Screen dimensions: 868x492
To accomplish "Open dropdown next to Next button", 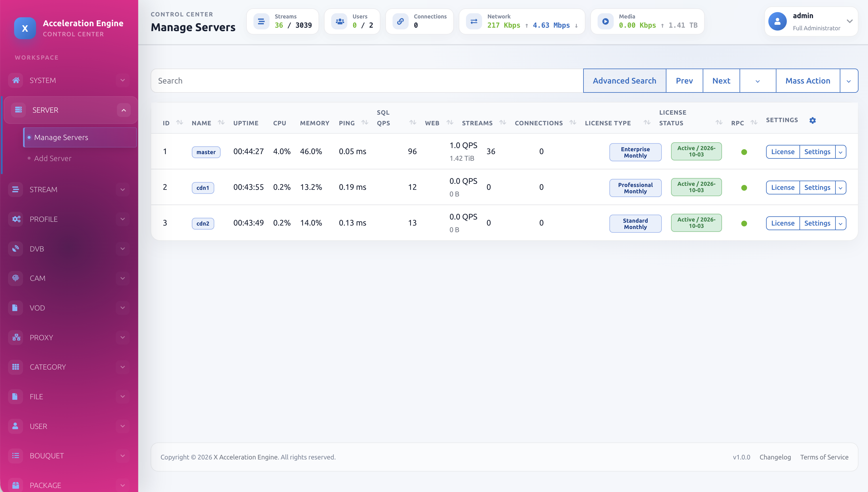I will (758, 81).
